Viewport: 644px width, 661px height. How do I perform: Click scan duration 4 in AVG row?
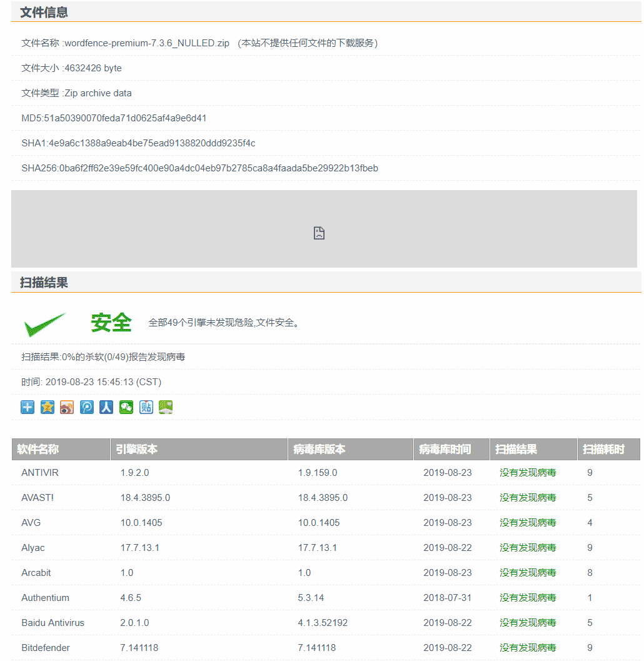(x=590, y=523)
